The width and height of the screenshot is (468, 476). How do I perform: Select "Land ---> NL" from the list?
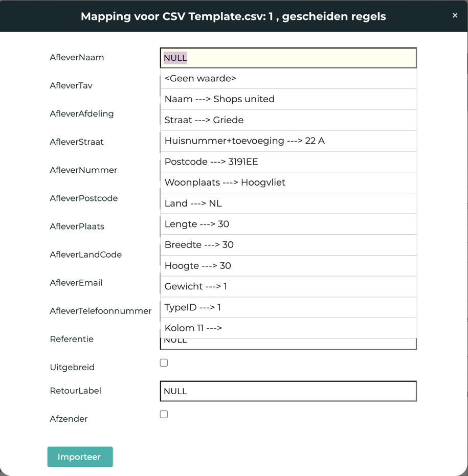click(192, 203)
